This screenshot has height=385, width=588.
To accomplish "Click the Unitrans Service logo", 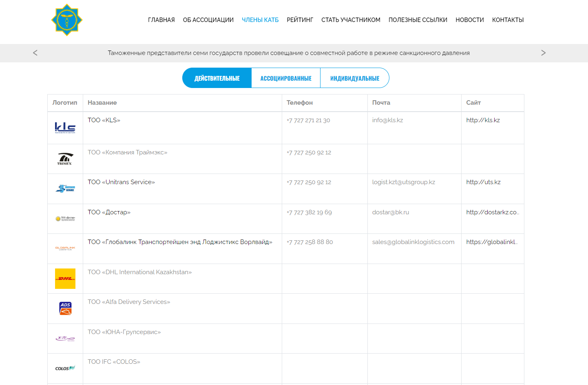I will coord(65,189).
